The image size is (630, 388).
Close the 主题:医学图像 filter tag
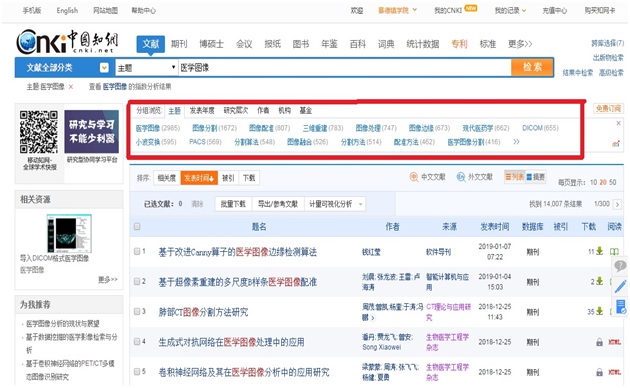click(x=71, y=87)
